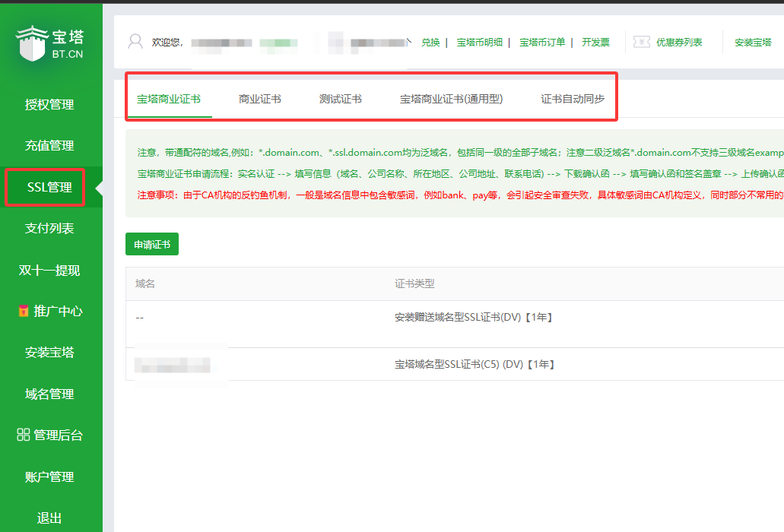
Task: Click the 申请证书 green button
Action: click(x=151, y=244)
